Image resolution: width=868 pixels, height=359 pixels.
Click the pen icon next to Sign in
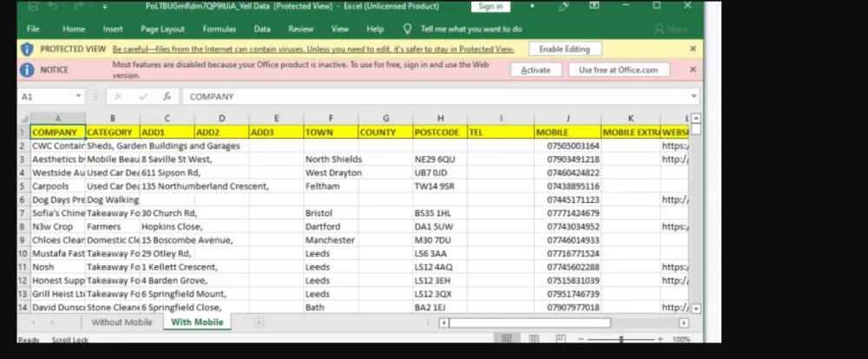564,6
